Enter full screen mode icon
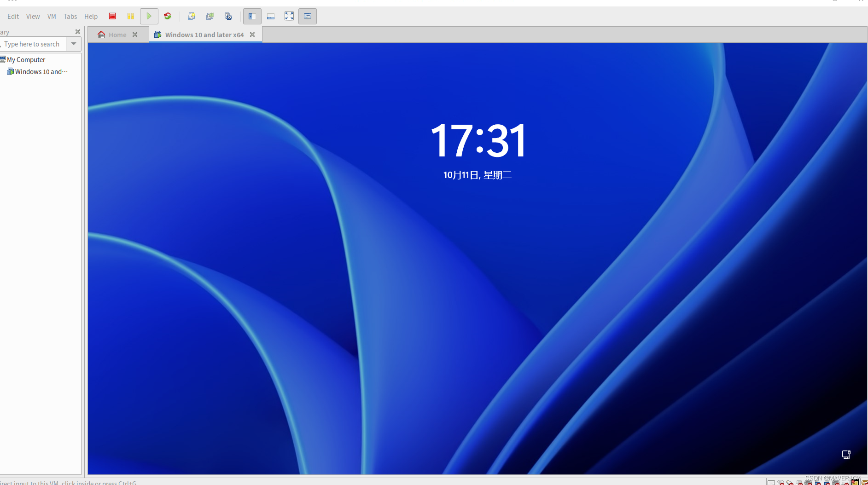Screen dimensions: 868x485 point(289,16)
